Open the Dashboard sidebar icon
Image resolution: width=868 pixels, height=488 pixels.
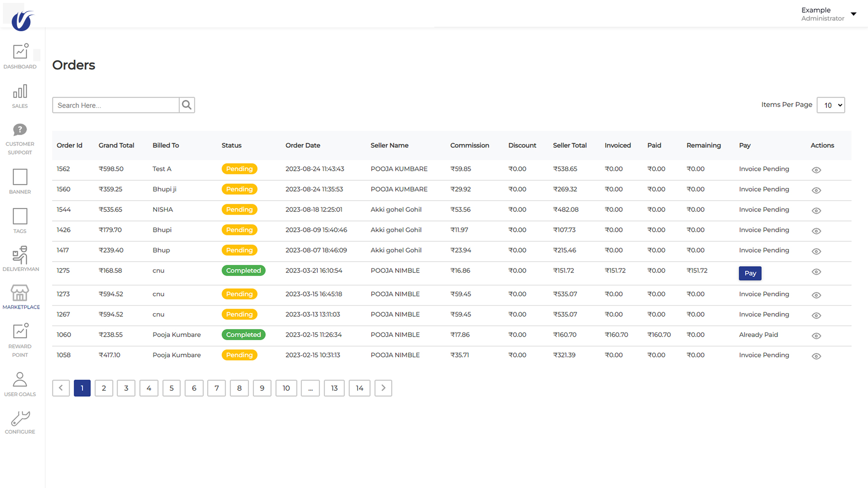[x=20, y=52]
